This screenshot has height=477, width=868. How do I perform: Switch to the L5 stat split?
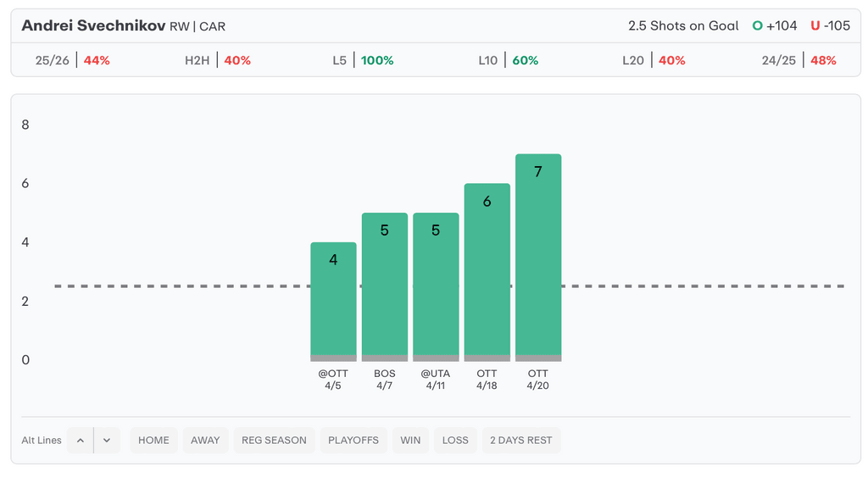coord(364,60)
